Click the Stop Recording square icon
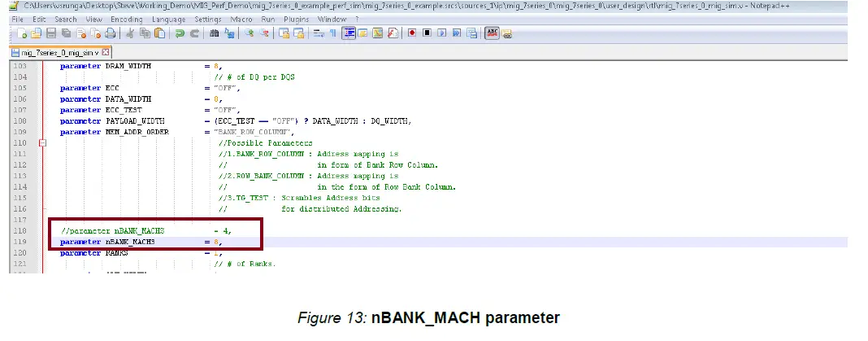Image resolution: width=868 pixels, height=341 pixels. coord(427,33)
